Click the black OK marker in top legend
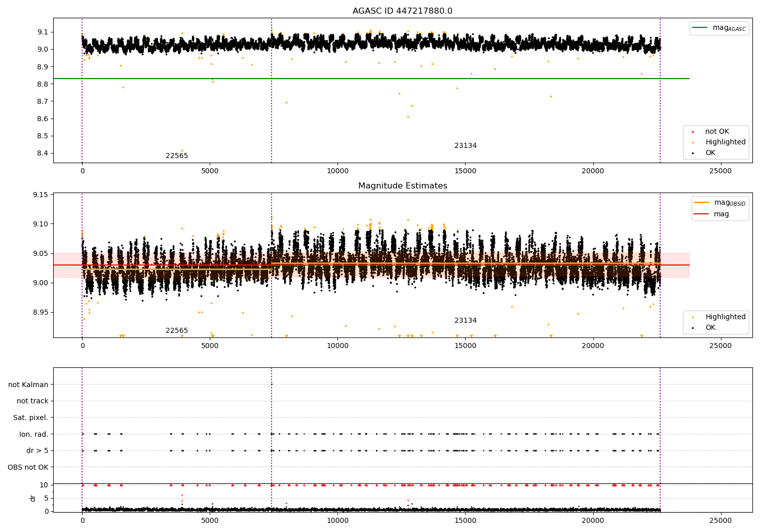This screenshot has height=532, width=760. pos(693,154)
